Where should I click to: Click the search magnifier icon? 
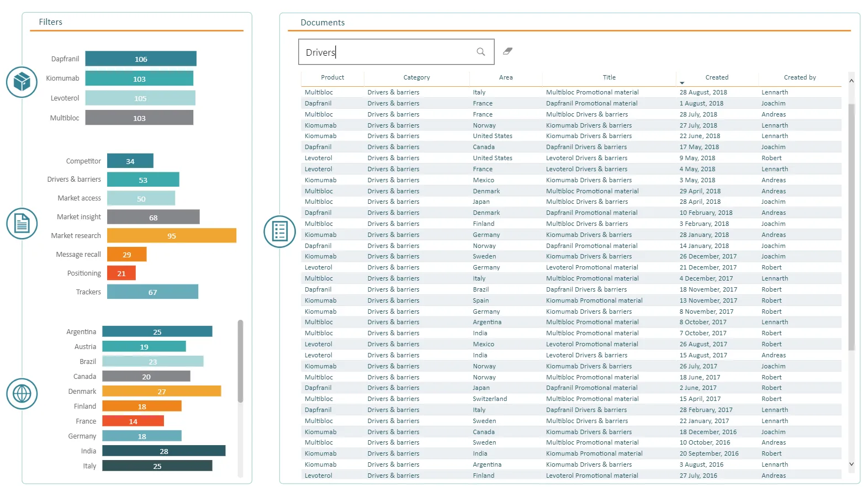click(x=481, y=52)
